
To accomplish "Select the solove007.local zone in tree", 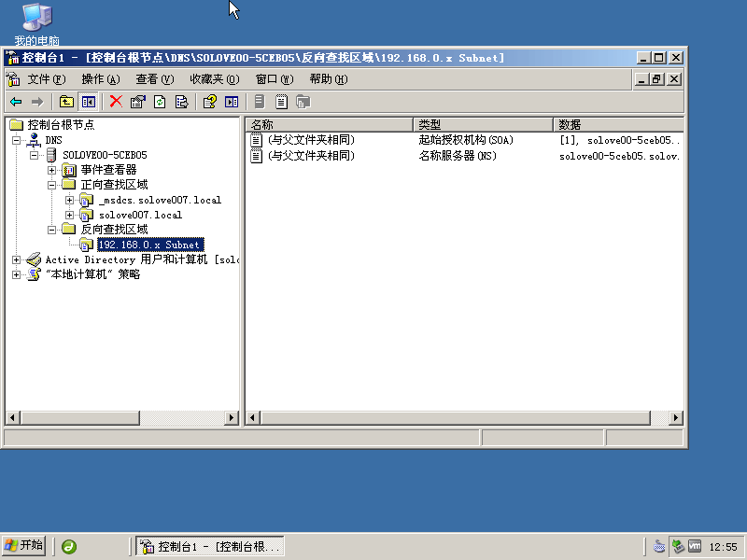I will (x=140, y=215).
